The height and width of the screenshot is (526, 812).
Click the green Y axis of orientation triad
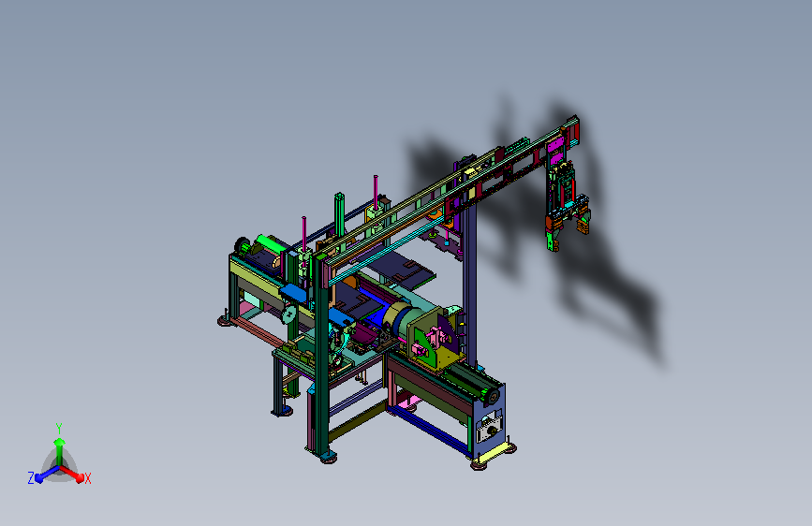[60, 451]
